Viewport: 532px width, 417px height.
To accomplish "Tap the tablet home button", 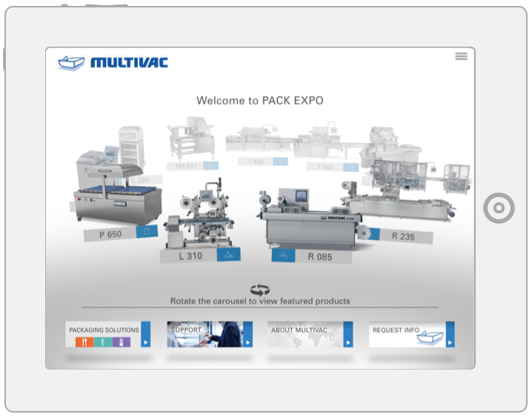I will (x=499, y=208).
